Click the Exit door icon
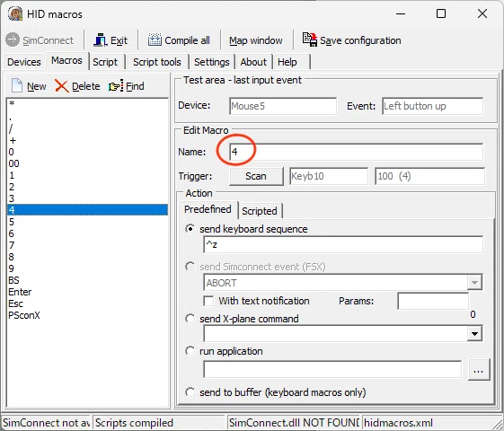 click(x=101, y=40)
